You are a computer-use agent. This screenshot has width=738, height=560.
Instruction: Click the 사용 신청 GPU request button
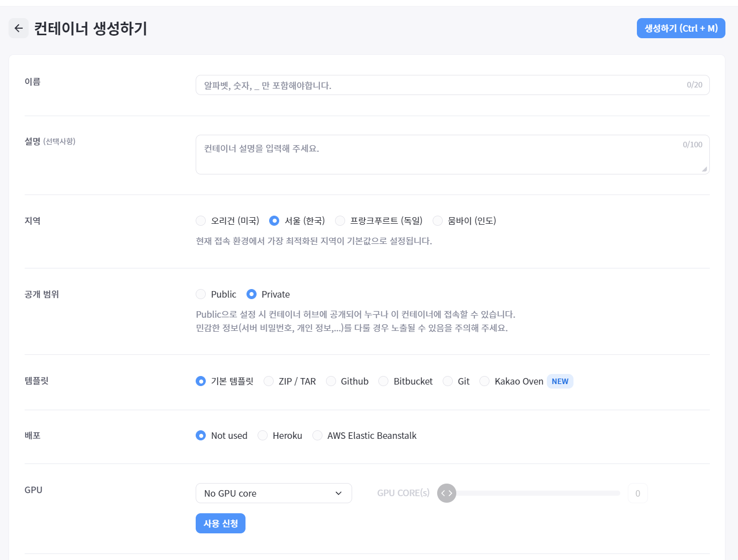point(220,523)
